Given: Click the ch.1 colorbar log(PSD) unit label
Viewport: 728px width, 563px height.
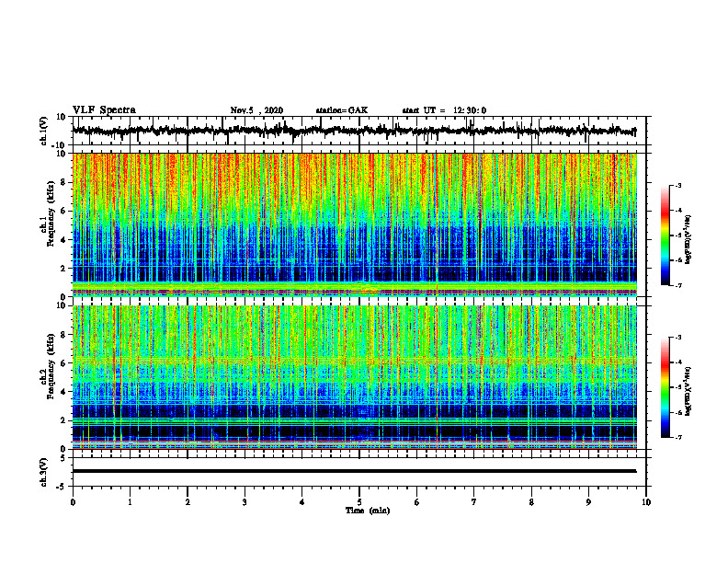Looking at the screenshot, I should pos(688,240).
